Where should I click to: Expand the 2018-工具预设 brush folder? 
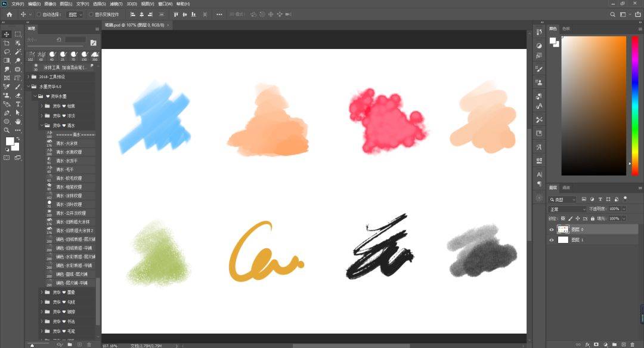[28, 77]
